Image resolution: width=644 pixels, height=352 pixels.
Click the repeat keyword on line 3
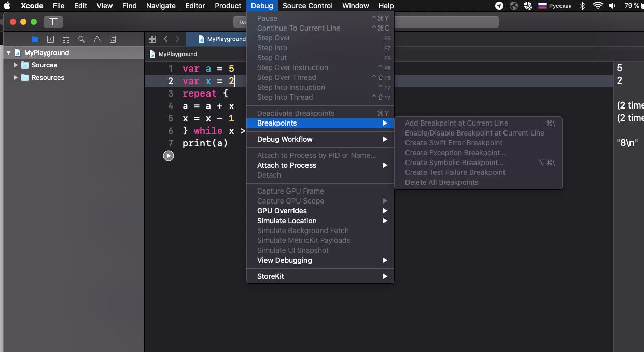click(x=200, y=93)
